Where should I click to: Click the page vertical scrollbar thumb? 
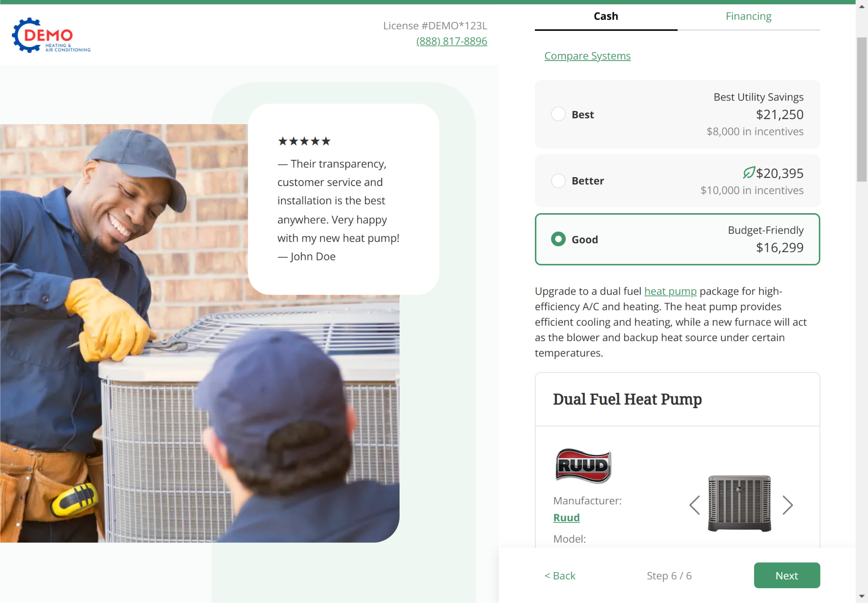click(862, 109)
